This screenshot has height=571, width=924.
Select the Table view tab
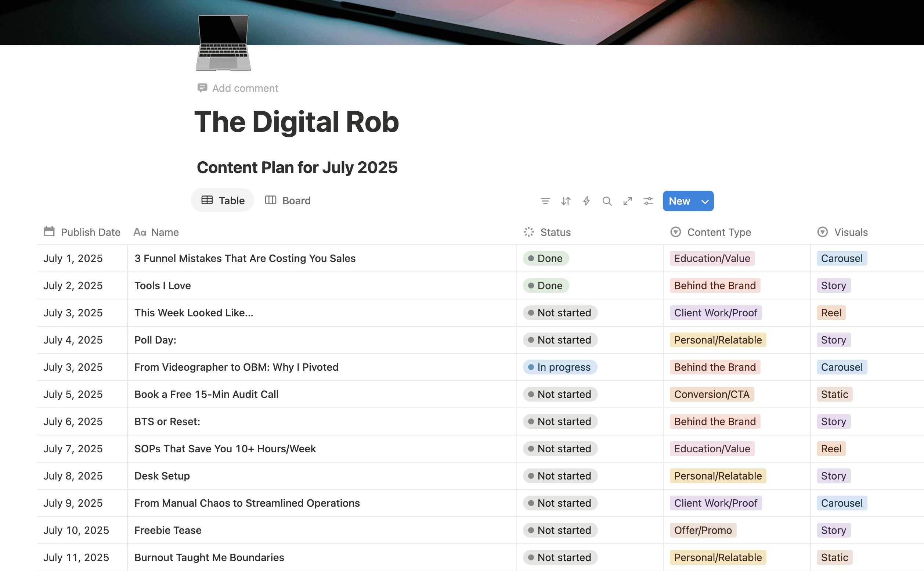[x=223, y=201]
